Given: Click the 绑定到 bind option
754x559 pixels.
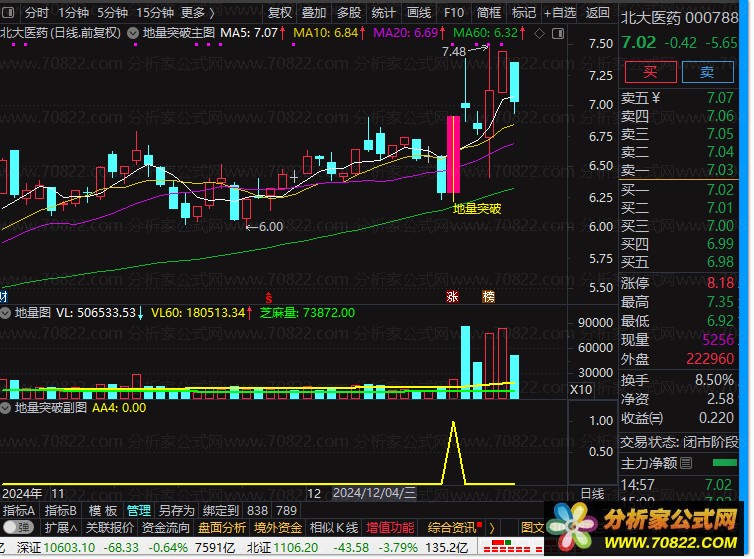Looking at the screenshot, I should coord(221,510).
